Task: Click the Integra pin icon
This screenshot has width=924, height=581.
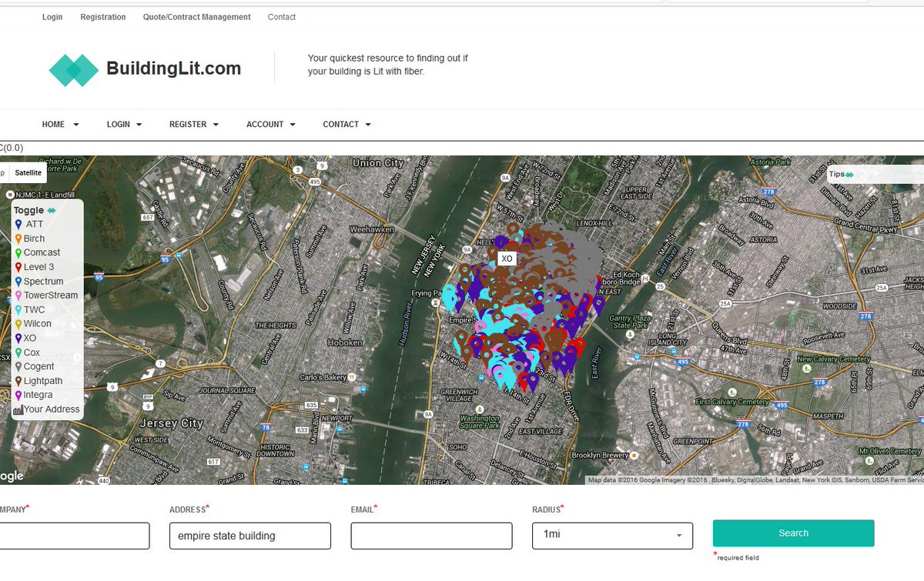Action: 18,396
